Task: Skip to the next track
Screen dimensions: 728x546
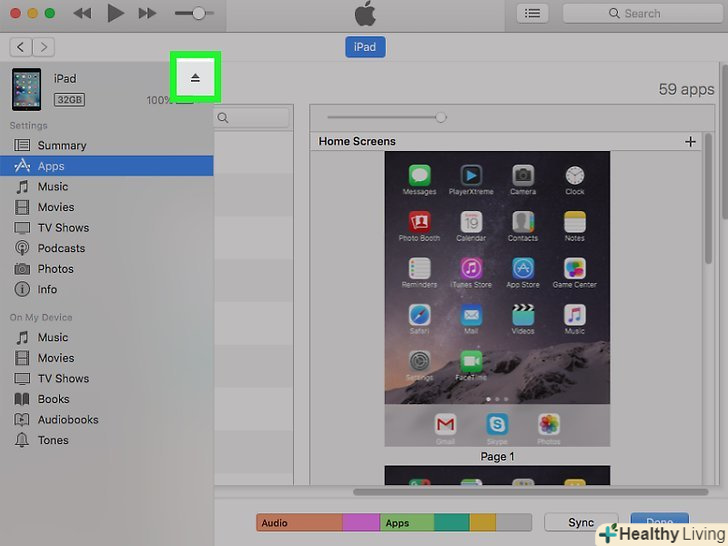Action: 147,13
